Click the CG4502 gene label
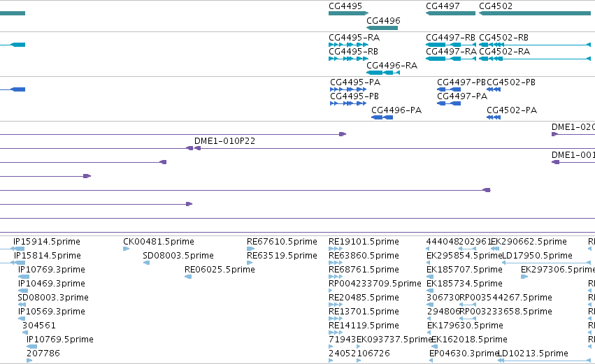The width and height of the screenshot is (595, 364). click(496, 6)
